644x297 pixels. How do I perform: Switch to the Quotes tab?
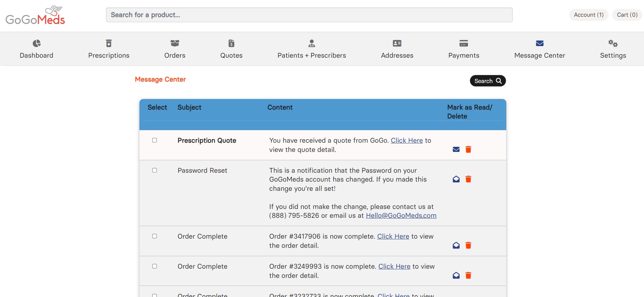pos(231,55)
